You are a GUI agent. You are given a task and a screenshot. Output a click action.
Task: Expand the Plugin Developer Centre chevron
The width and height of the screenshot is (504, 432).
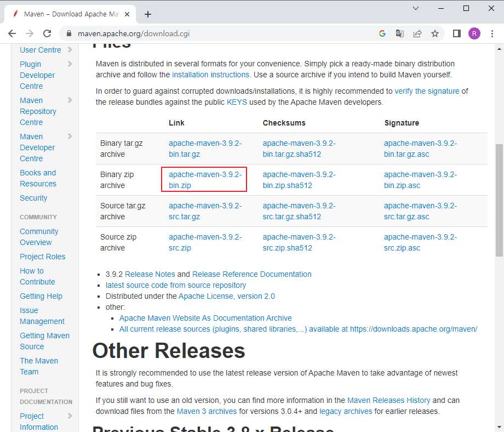tap(70, 64)
